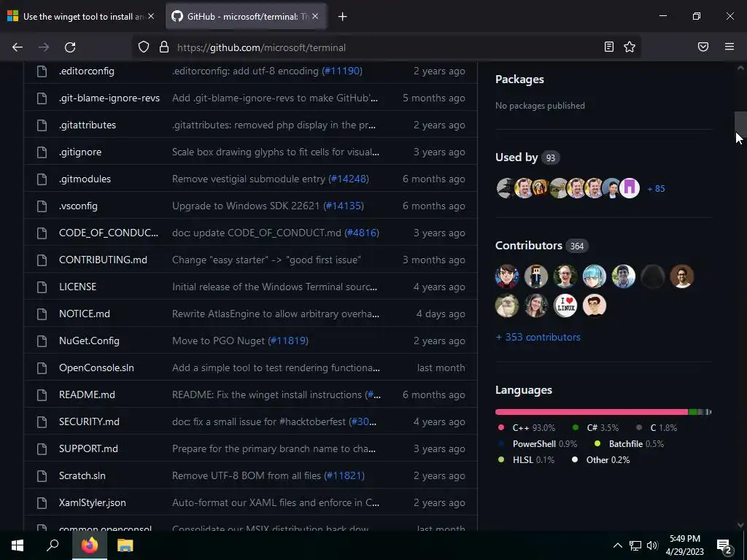Open a new tab with the plus button

click(343, 17)
